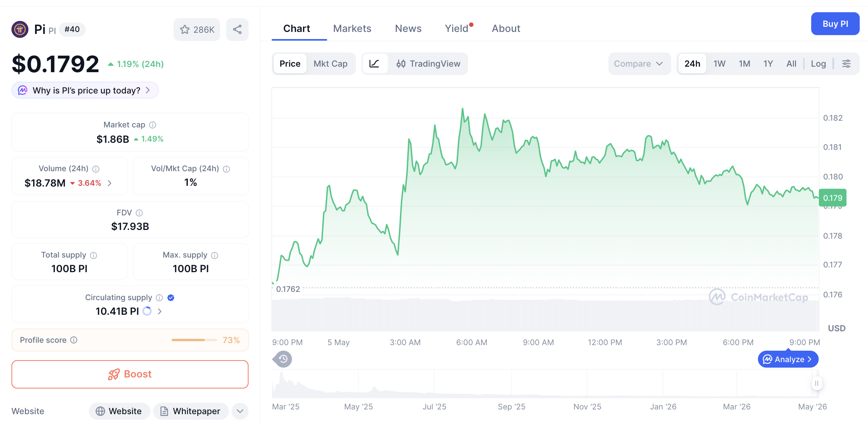Select the 1Y time range
This screenshot has height=426, width=868.
tap(768, 64)
